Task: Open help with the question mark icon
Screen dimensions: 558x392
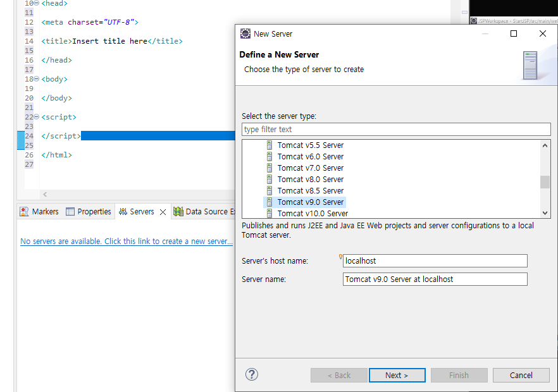Action: point(252,374)
